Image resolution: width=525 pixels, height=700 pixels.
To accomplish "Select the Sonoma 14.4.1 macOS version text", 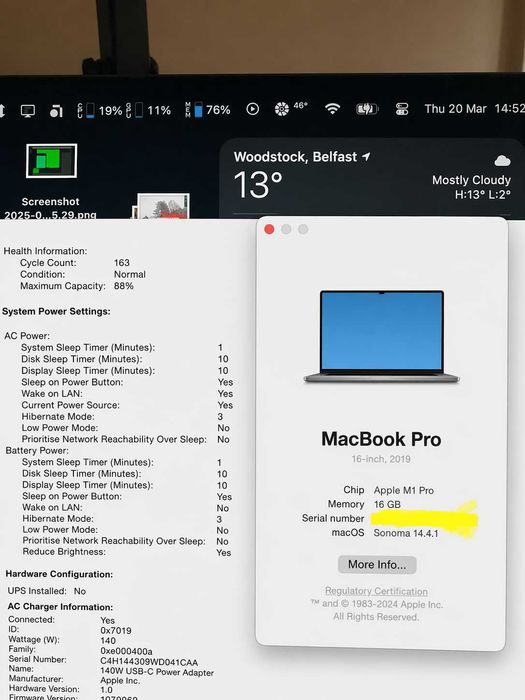I will [406, 533].
